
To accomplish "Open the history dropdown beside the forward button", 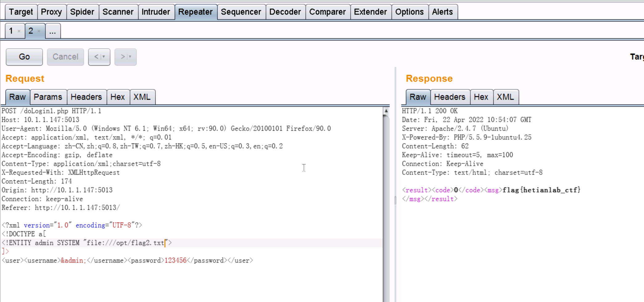I will click(130, 57).
